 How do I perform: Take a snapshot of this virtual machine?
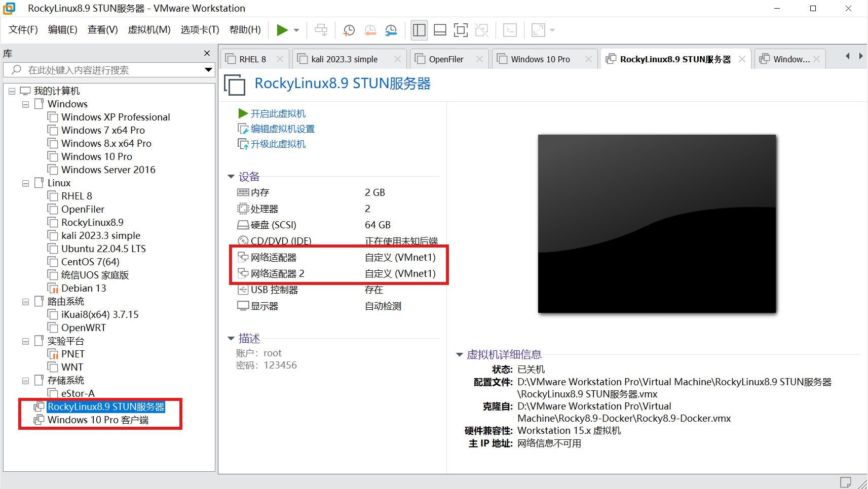pyautogui.click(x=349, y=30)
